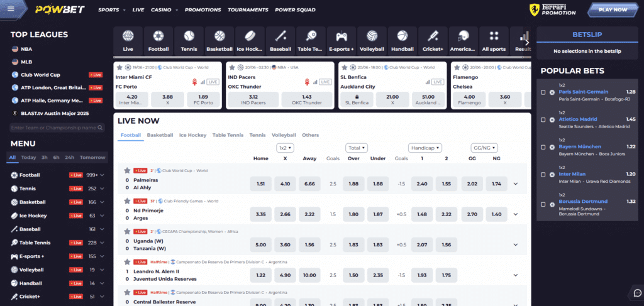Select FC Porto odds 1.89 in featured card
This screenshot has height=306, width=644.
(203, 100)
